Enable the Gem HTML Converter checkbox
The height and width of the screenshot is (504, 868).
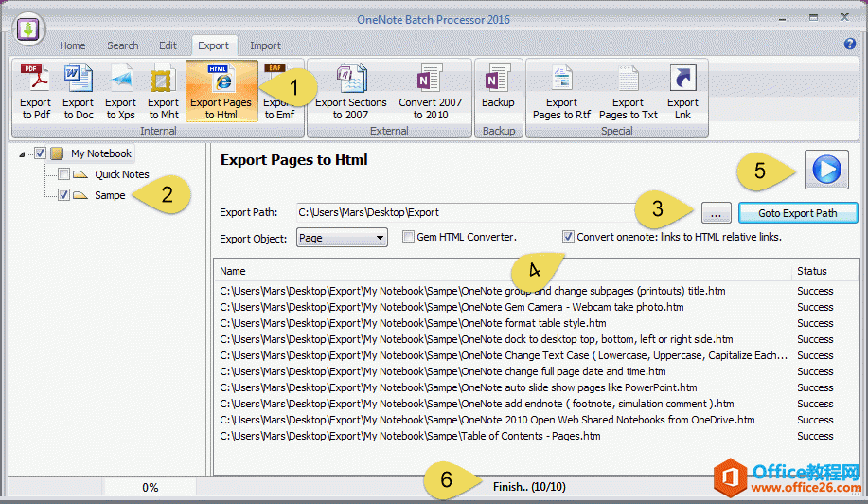click(x=408, y=237)
